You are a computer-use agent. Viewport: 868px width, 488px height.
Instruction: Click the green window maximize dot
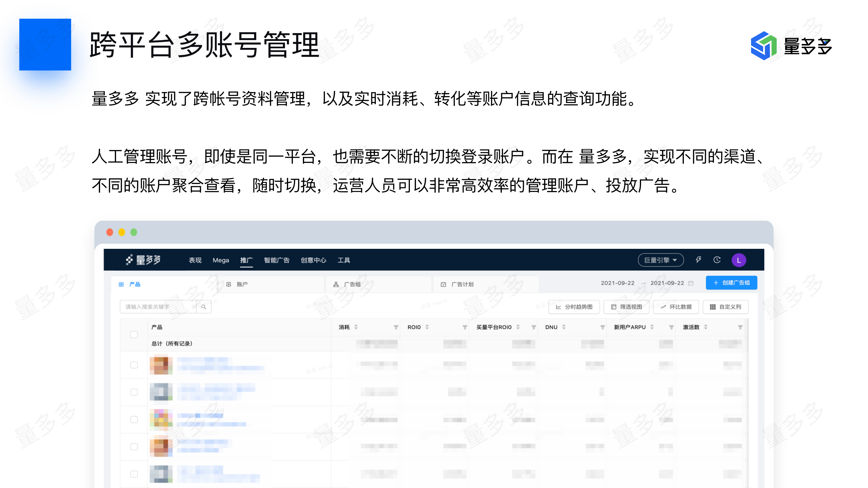[x=134, y=232]
